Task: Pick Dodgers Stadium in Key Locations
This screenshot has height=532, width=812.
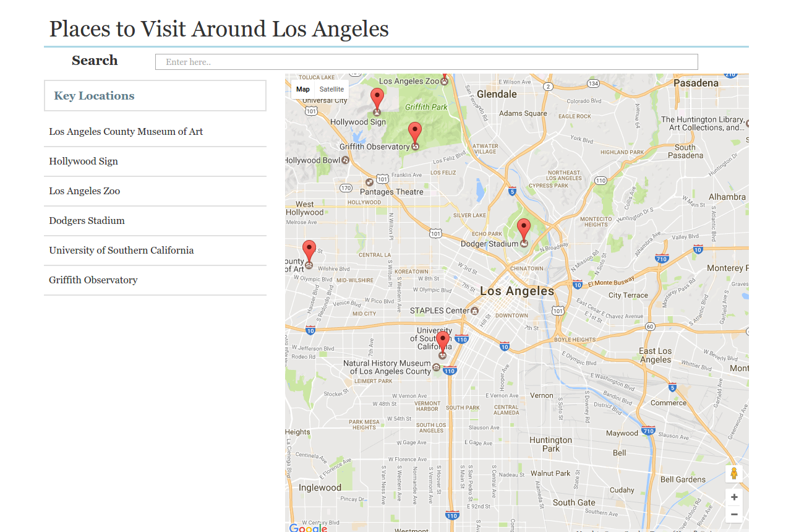Action: pos(87,221)
